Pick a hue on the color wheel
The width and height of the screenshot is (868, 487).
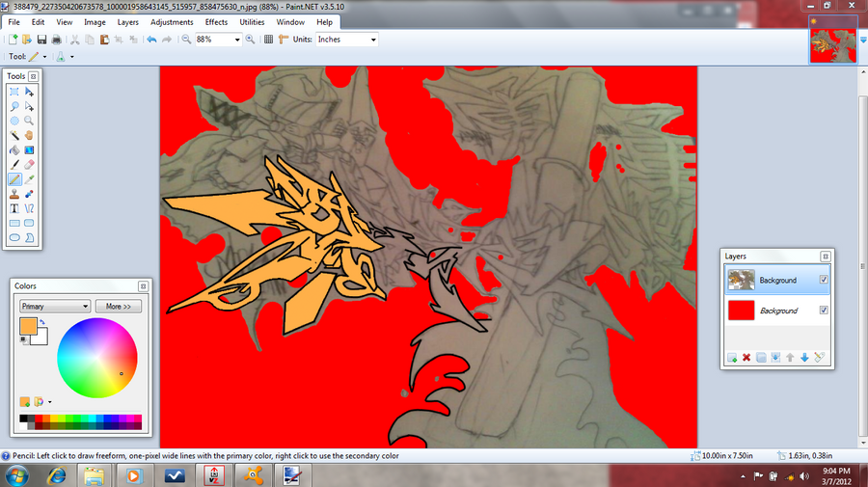tap(97, 358)
